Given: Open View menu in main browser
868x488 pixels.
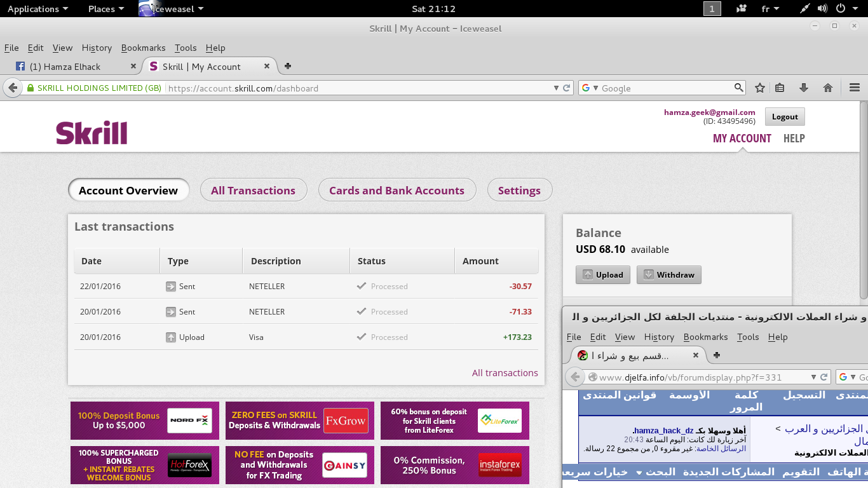Looking at the screenshot, I should [x=62, y=48].
